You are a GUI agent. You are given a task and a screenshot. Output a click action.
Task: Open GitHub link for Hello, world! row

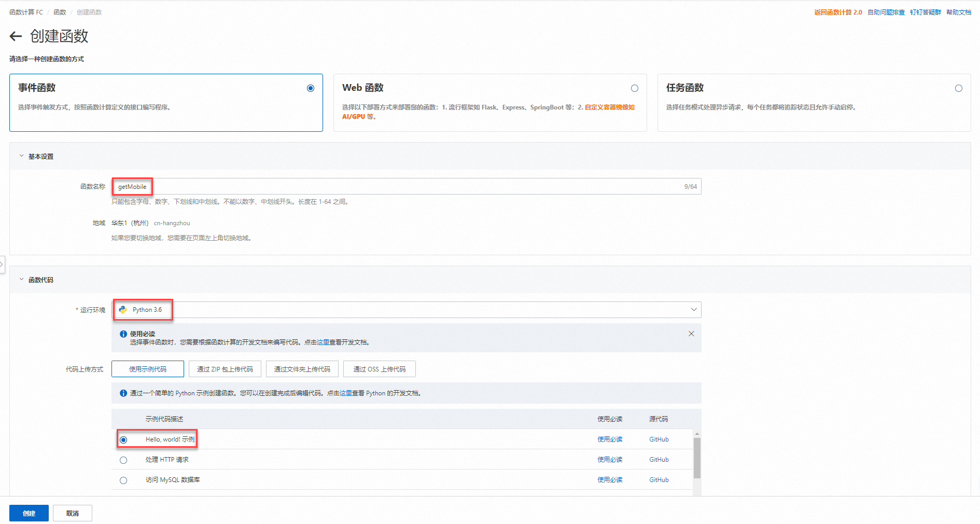[659, 439]
